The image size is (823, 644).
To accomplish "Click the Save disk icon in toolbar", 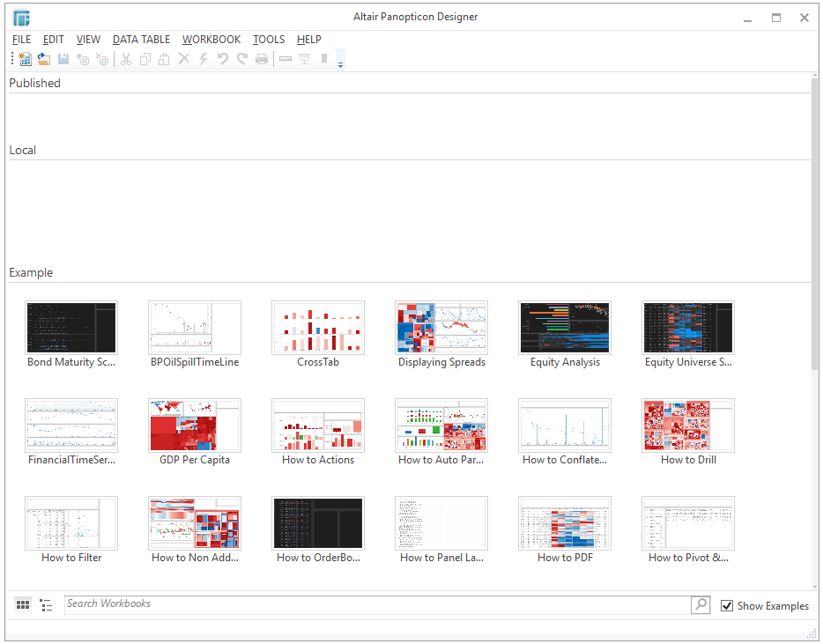I will pos(63,59).
